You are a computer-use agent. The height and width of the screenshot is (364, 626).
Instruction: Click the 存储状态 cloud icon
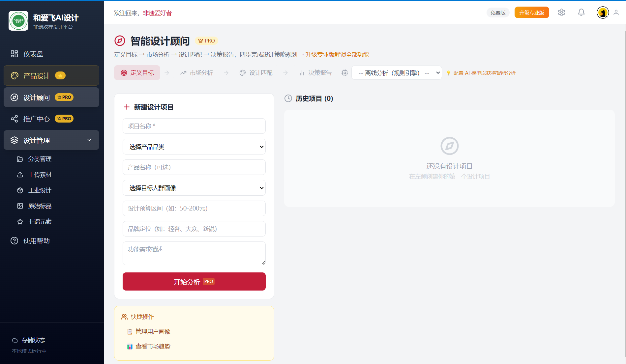click(15, 340)
